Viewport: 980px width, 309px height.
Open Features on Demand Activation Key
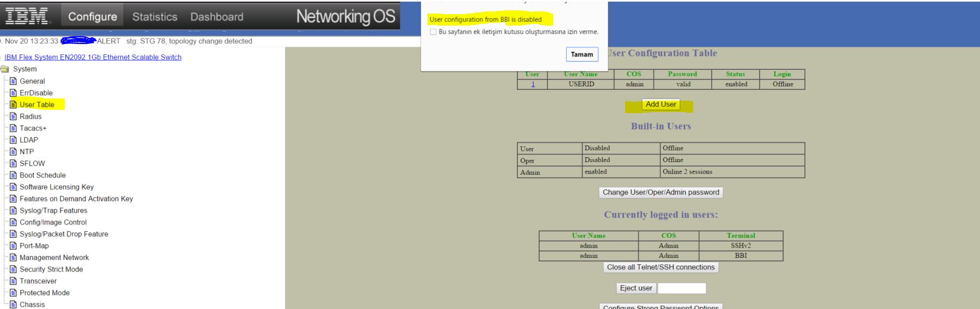click(x=76, y=199)
